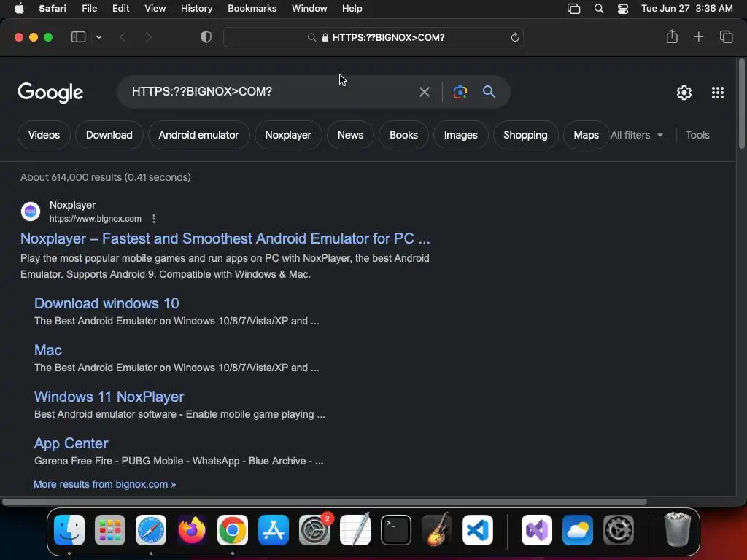Search by image using the camera icon
The width and height of the screenshot is (747, 560).
[x=460, y=91]
